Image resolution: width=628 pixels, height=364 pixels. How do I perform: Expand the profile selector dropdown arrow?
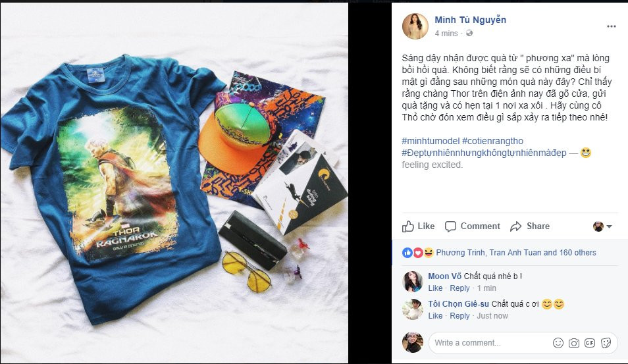pos(609,226)
